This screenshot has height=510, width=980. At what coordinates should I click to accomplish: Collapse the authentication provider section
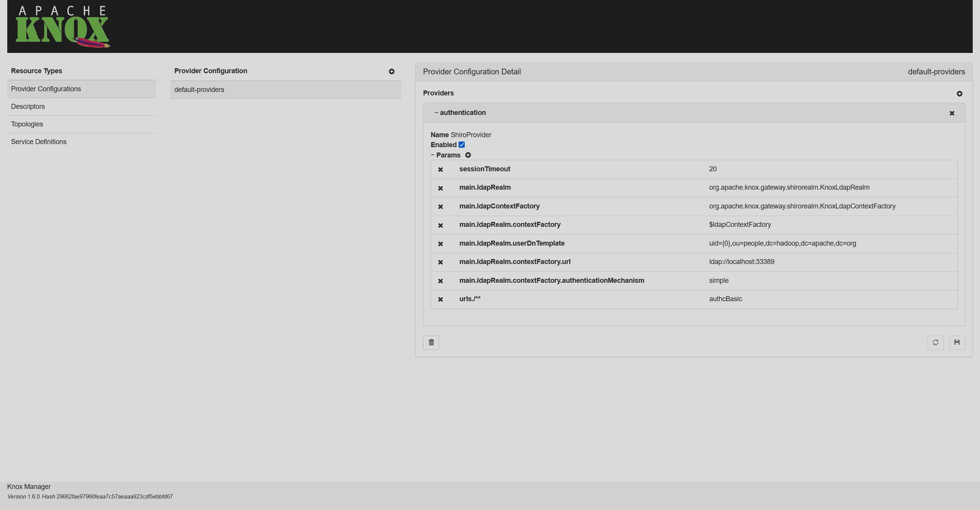pyautogui.click(x=460, y=113)
